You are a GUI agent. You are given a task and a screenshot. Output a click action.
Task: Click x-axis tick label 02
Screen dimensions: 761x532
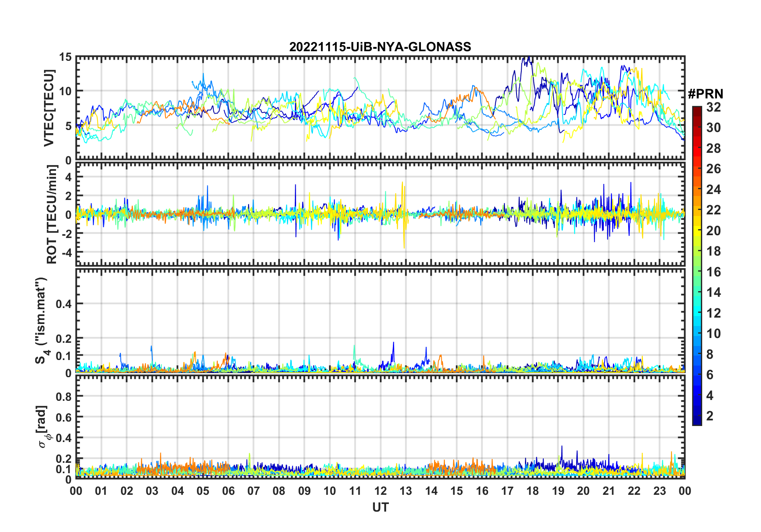(127, 491)
